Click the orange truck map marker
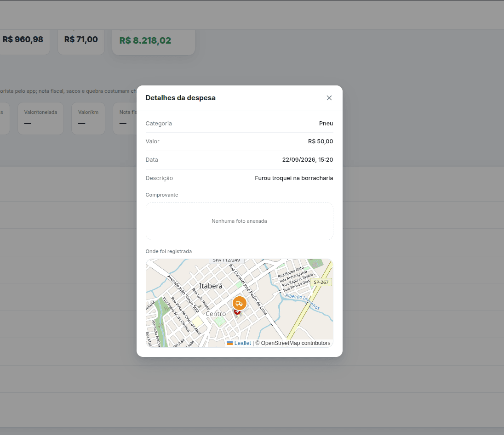This screenshot has height=435, width=504. tap(239, 303)
